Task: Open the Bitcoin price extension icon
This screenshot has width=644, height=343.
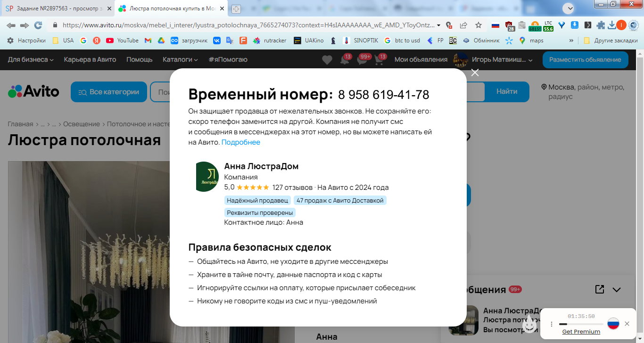Action: (x=535, y=26)
